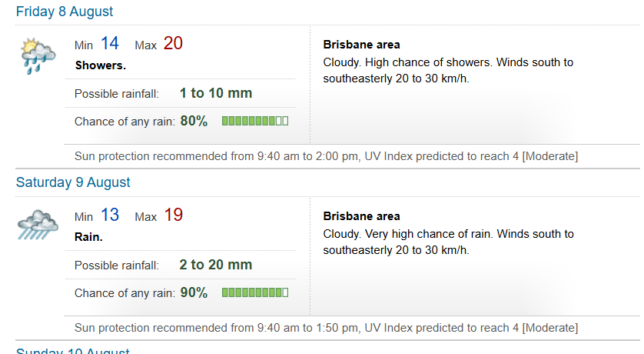Click the Rain forecast summary text
Image resolution: width=644 pixels, height=354 pixels.
(88, 237)
